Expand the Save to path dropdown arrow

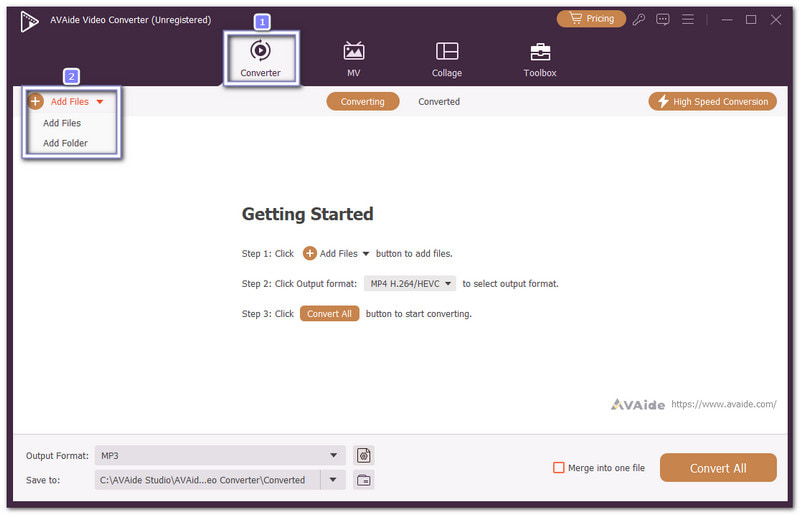tap(333, 480)
